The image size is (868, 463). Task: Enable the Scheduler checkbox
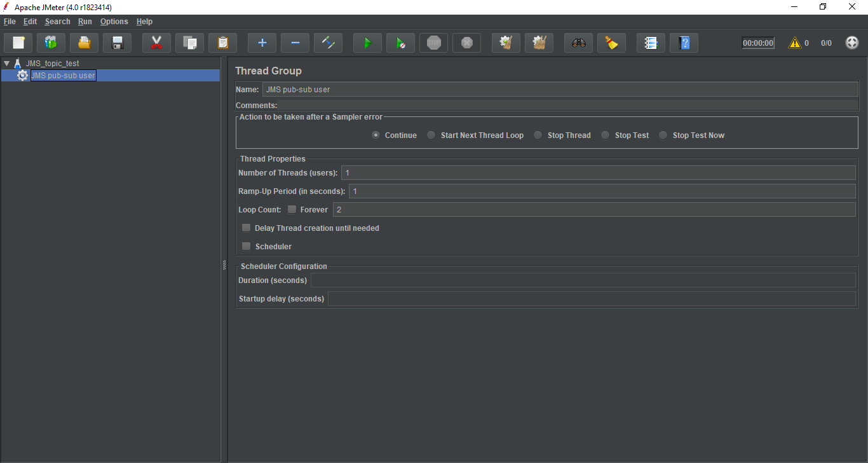(x=246, y=247)
